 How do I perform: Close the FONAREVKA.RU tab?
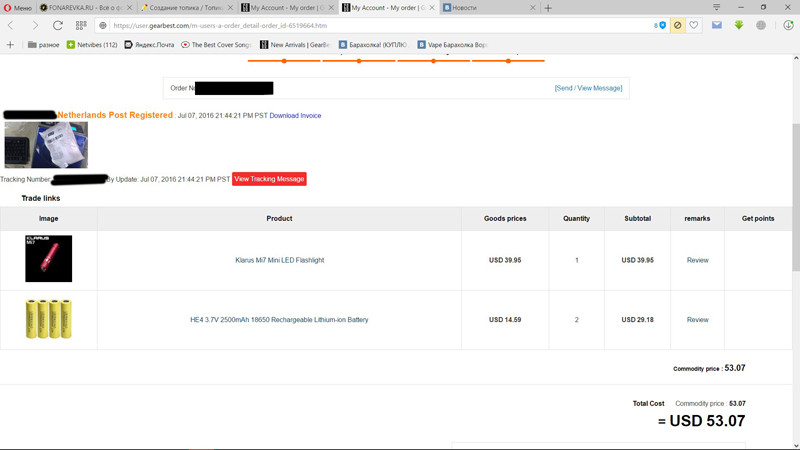click(x=129, y=8)
